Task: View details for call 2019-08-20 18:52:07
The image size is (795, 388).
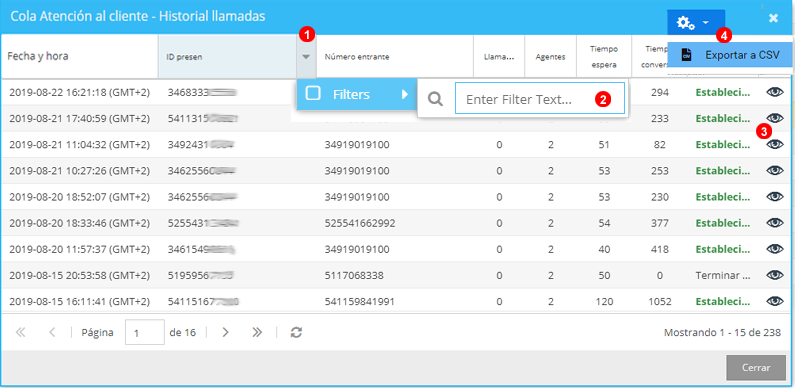Action: (x=775, y=196)
